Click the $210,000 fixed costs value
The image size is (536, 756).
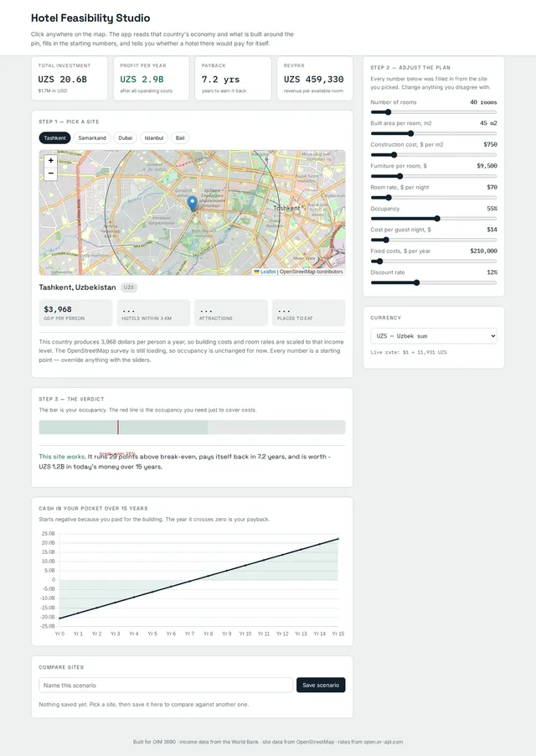coord(483,251)
